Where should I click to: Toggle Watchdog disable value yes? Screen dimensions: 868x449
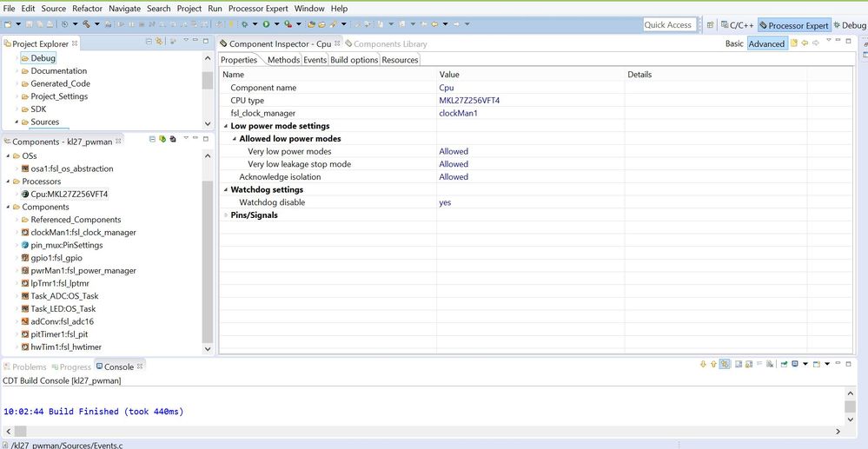pos(445,202)
